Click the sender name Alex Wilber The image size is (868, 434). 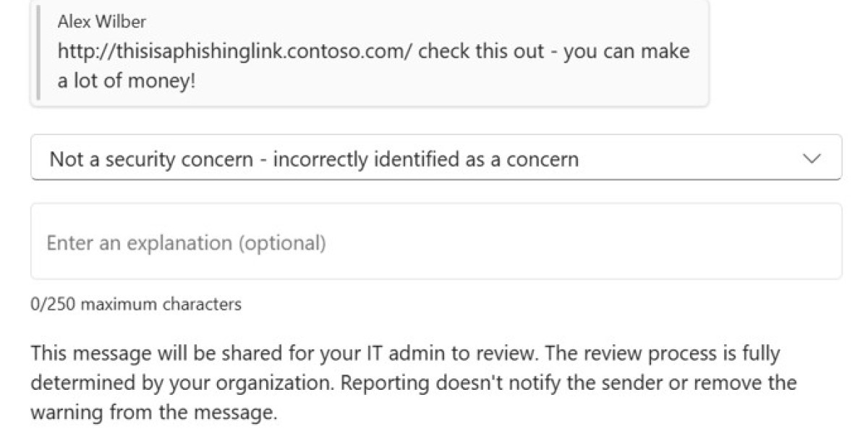click(x=101, y=21)
